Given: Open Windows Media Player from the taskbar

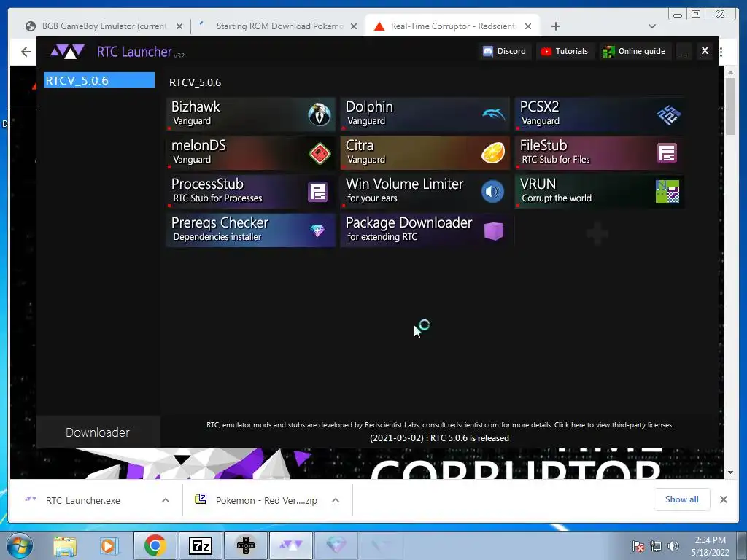Looking at the screenshot, I should pyautogui.click(x=108, y=545).
